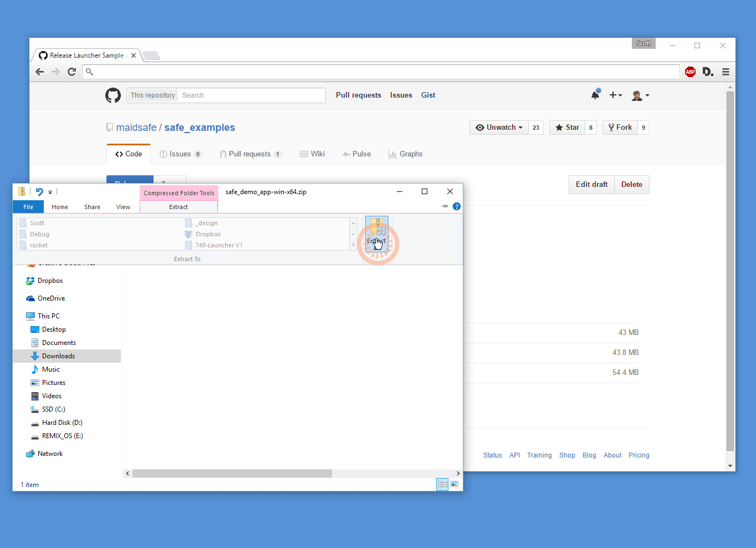This screenshot has width=756, height=548.
Task: Open the Unwatch dropdown button
Action: (499, 128)
